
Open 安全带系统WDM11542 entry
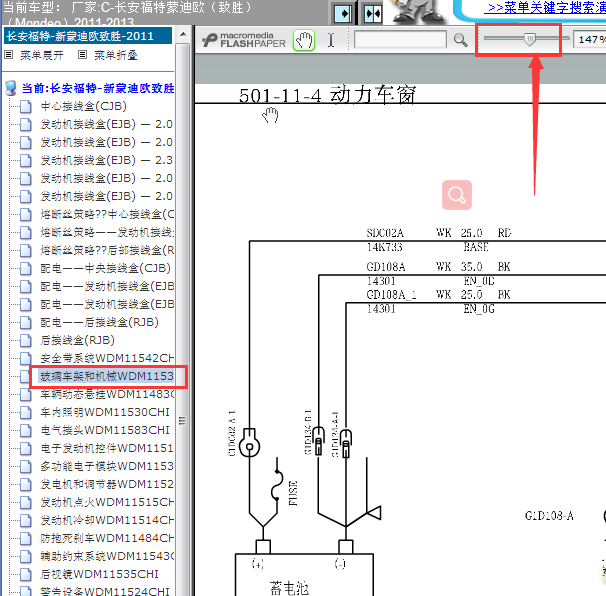click(107, 358)
